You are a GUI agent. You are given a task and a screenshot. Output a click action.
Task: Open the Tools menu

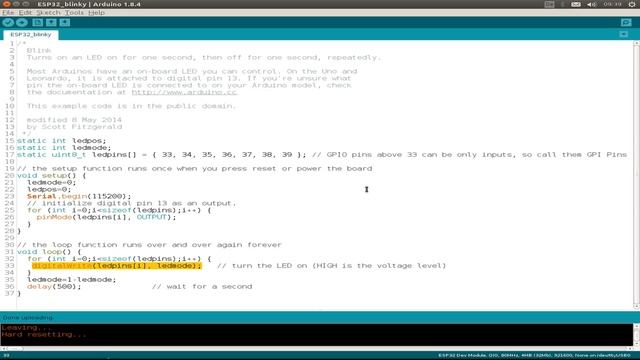[x=74, y=13]
